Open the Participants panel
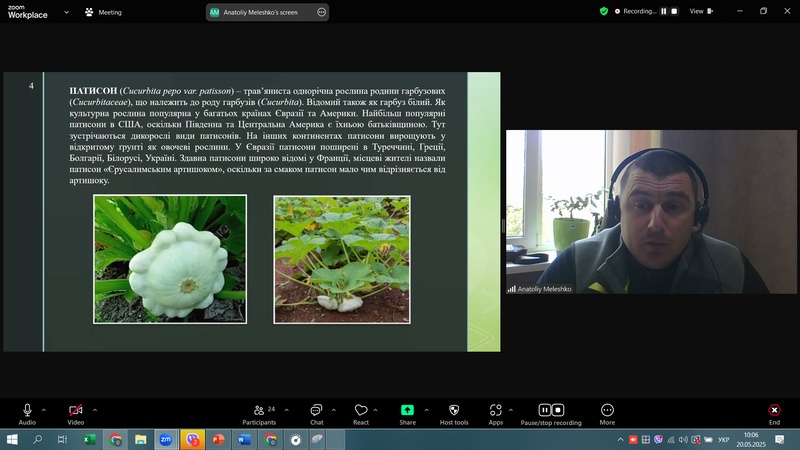 point(259,410)
